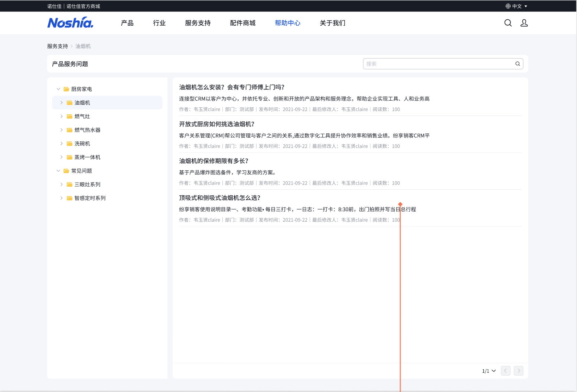Click 诺仕佳 link in top bar
This screenshot has width=577, height=392.
click(x=54, y=6)
